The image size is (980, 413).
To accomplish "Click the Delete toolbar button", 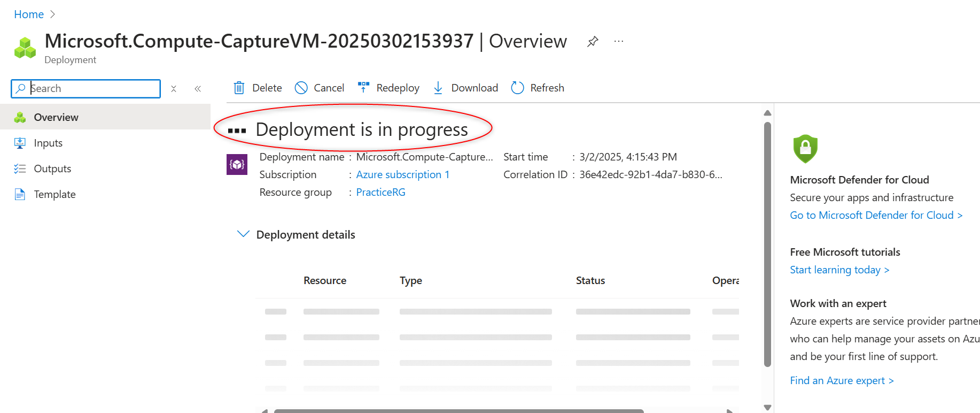I will tap(258, 88).
